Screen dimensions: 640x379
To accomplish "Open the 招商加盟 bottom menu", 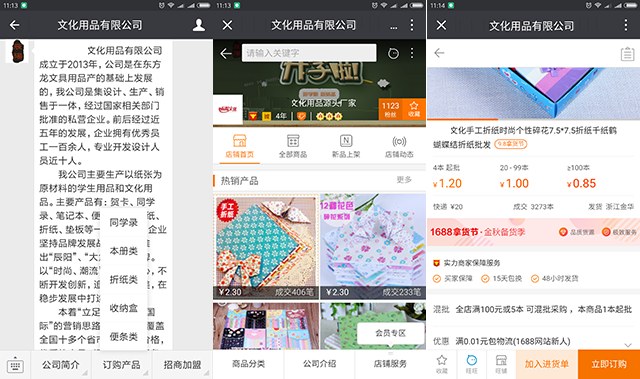I will pyautogui.click(x=182, y=365).
